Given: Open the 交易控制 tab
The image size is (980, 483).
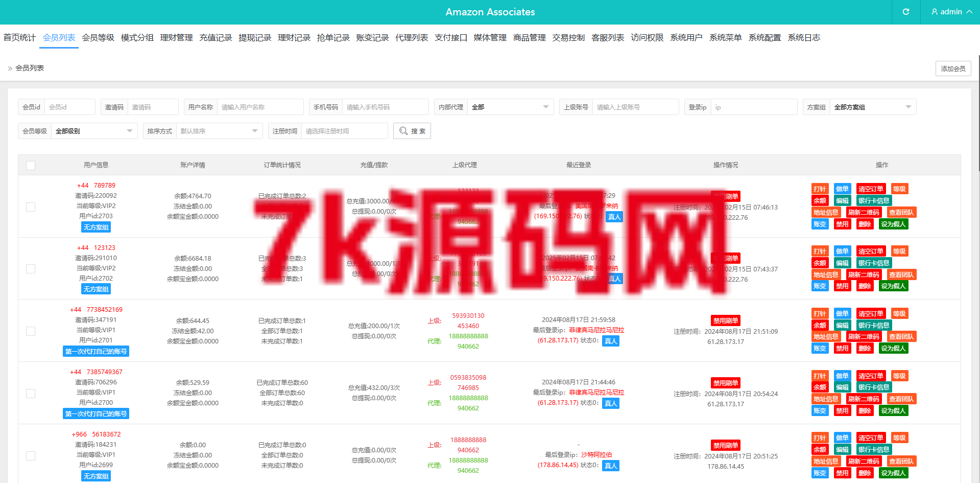Looking at the screenshot, I should pos(568,37).
